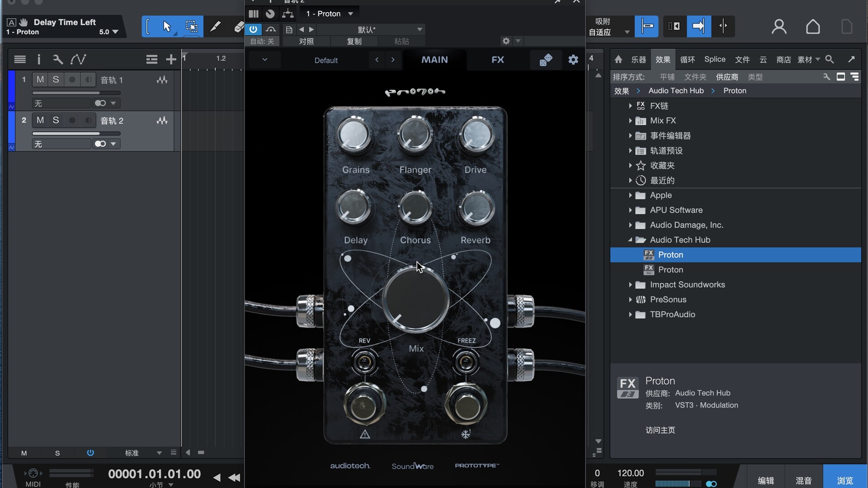This screenshot has width=868, height=488.
Task: Toggle snap to grid button
Action: click(x=647, y=26)
